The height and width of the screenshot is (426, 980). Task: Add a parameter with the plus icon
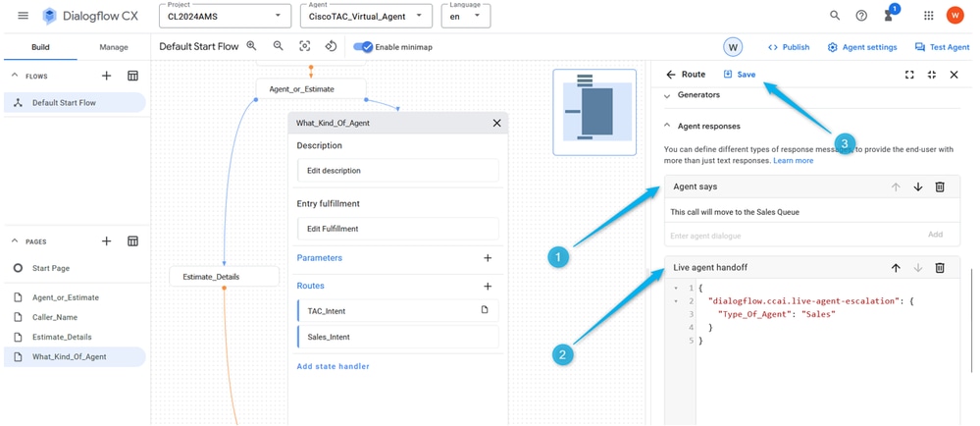coord(489,258)
